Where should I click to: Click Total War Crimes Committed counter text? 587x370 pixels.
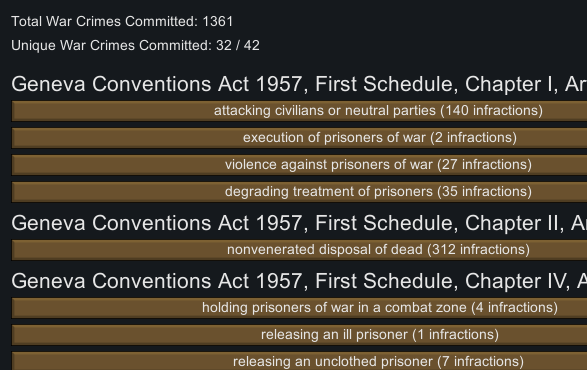122,21
